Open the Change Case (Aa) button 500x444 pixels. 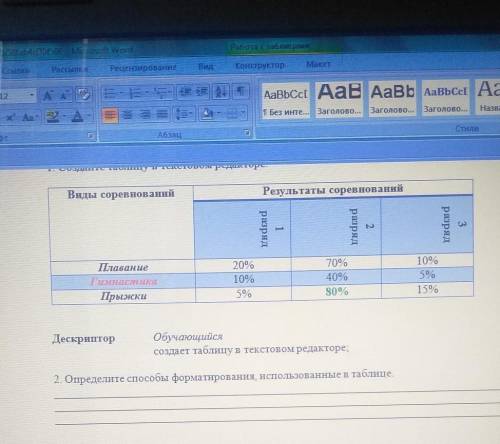click(28, 117)
